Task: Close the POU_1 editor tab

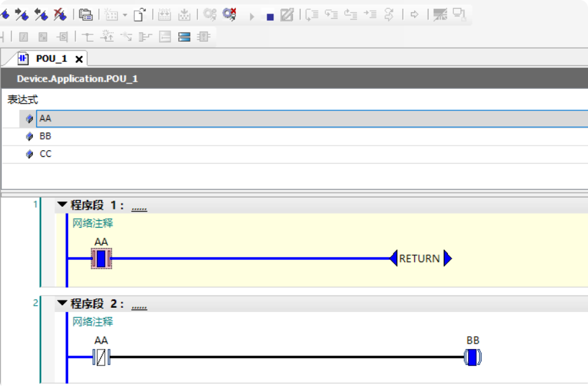Action: tap(79, 59)
